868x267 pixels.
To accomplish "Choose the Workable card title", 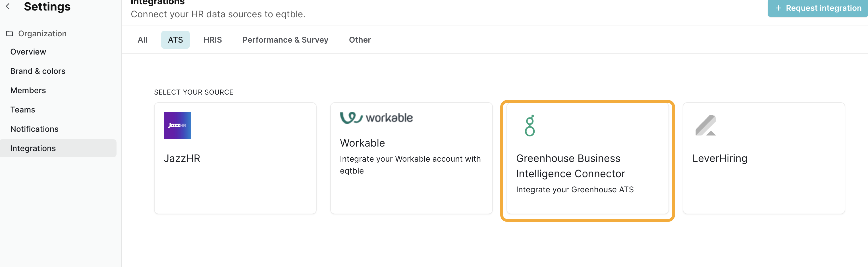I will click(362, 143).
